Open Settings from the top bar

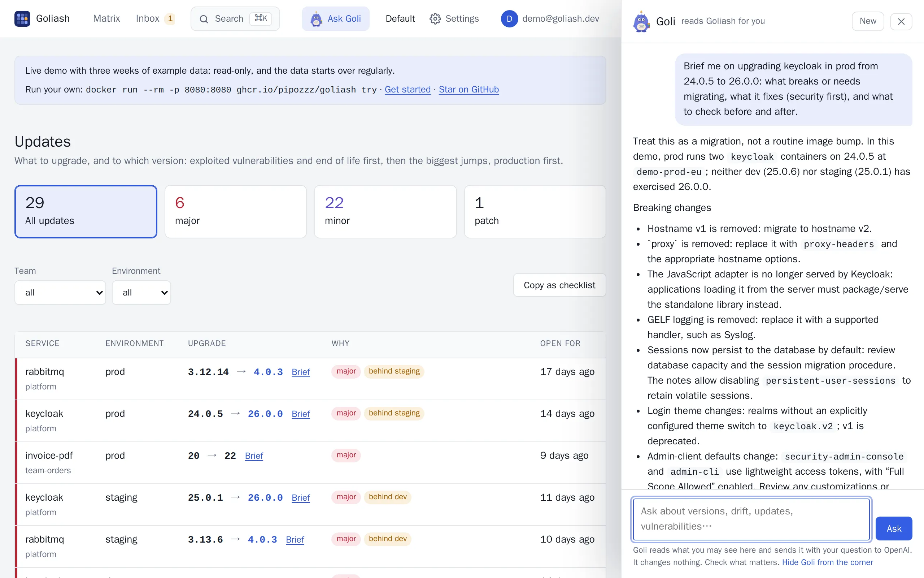[x=454, y=19]
